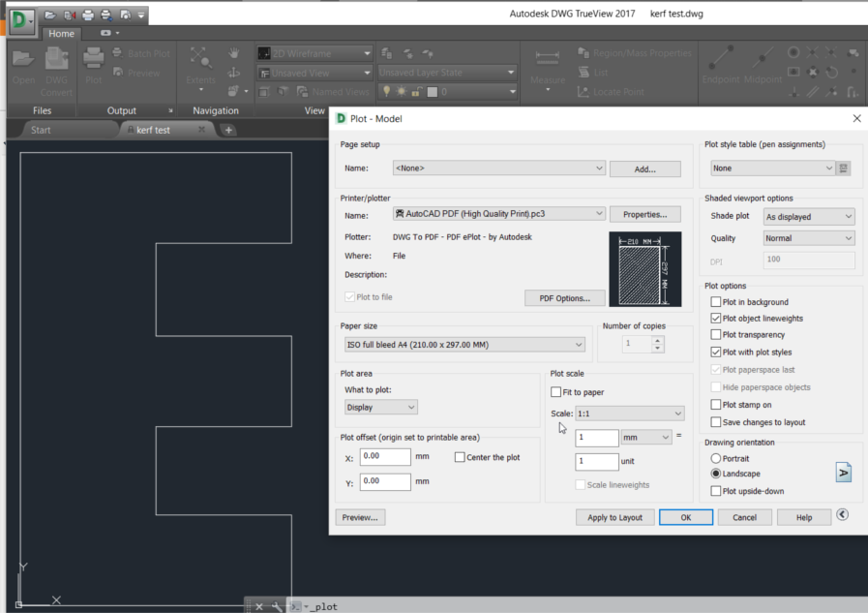This screenshot has width=868, height=613.
Task: Click the Region/Mass Properties icon
Action: (x=583, y=52)
